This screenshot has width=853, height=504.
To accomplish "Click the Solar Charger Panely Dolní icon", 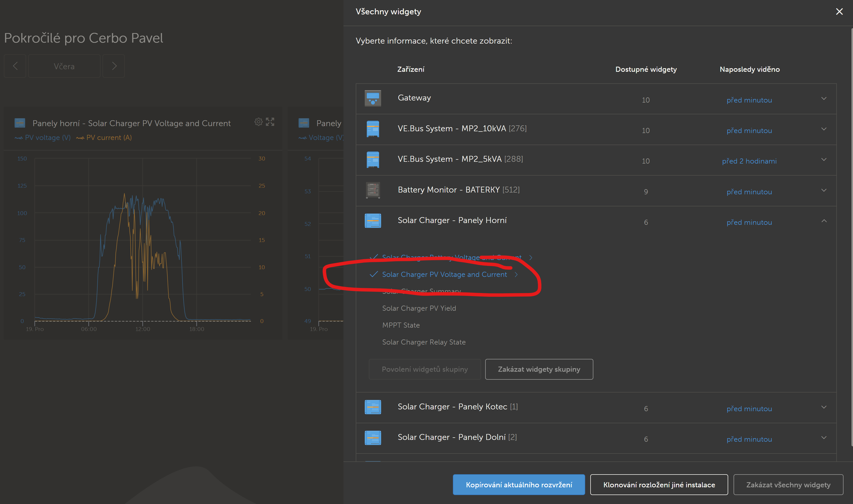I will point(372,438).
